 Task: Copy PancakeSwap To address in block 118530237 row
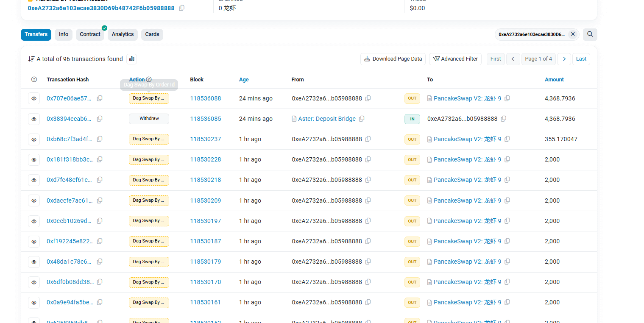click(507, 139)
